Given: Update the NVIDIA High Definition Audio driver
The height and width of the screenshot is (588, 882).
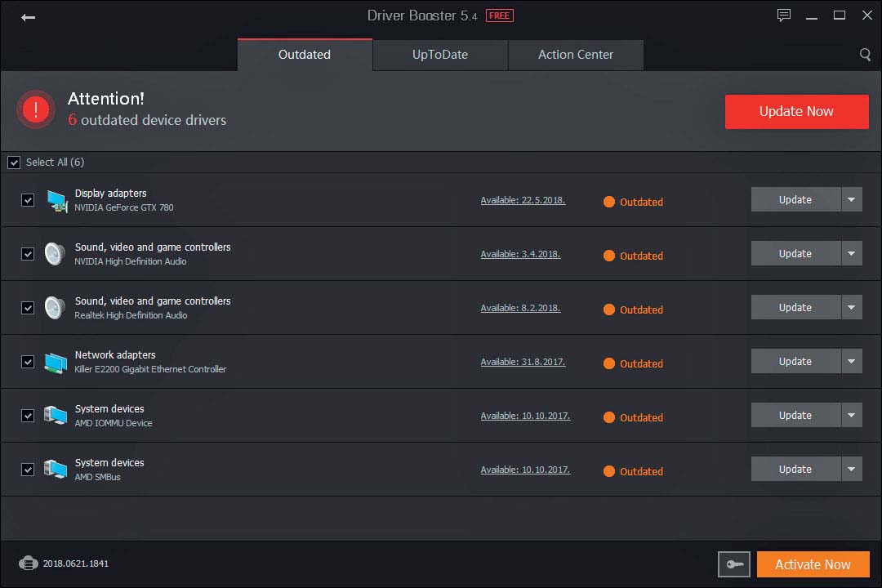Looking at the screenshot, I should [796, 254].
